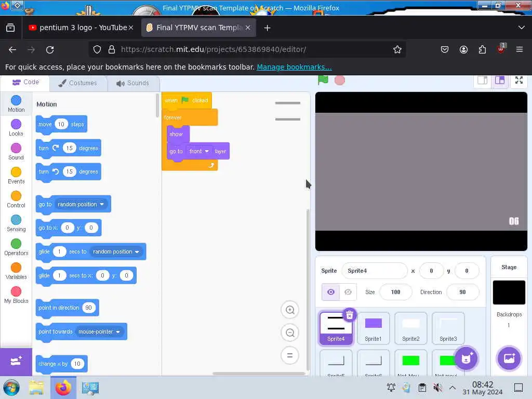Reset workspace zoom to default
The height and width of the screenshot is (399, 532).
pos(290,355)
